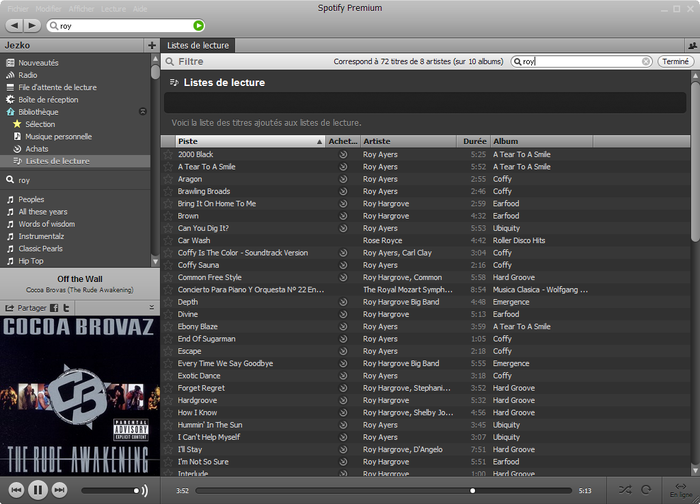Open Bibliothèque in the sidebar
Screen dimensions: 700x504
[38, 112]
